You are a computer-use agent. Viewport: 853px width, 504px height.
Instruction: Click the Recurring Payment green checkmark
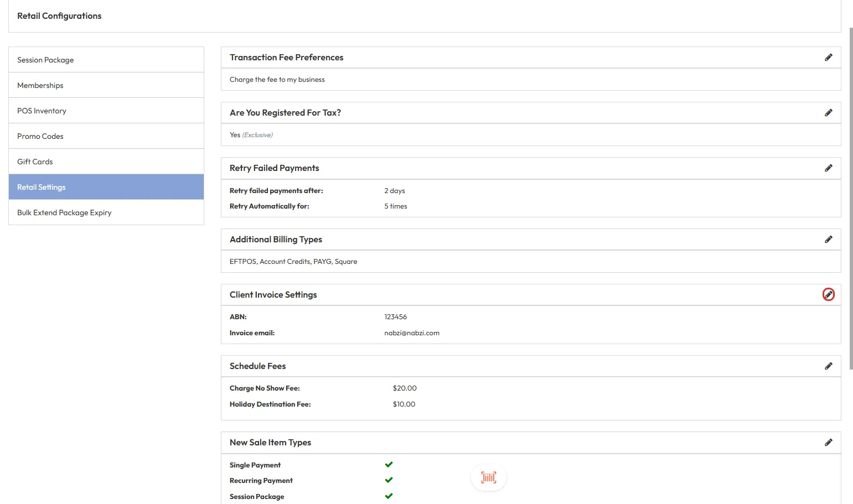389,480
